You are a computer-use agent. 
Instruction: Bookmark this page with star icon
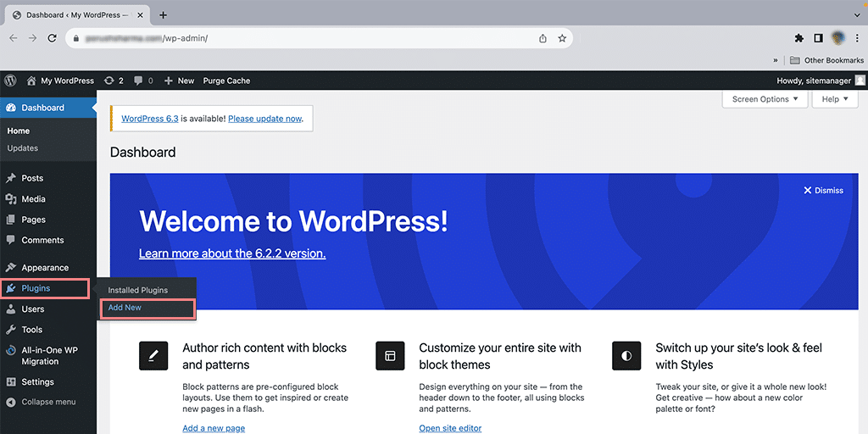[561, 38]
